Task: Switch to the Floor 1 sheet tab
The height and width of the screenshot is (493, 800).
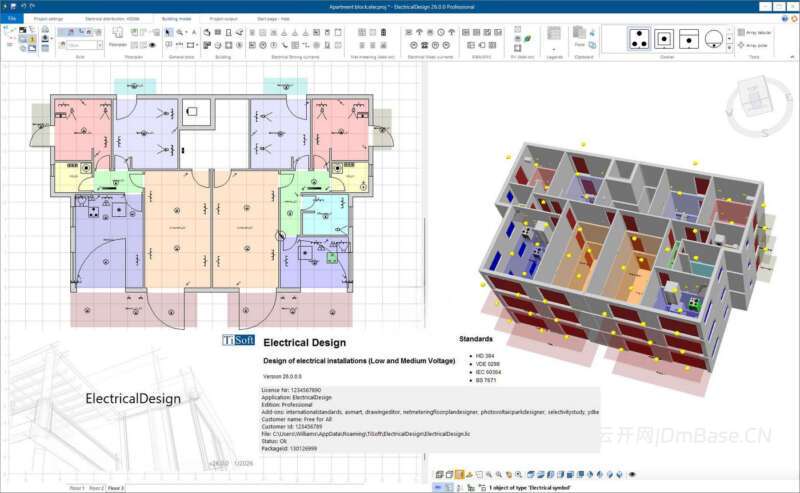Action: 76,488
